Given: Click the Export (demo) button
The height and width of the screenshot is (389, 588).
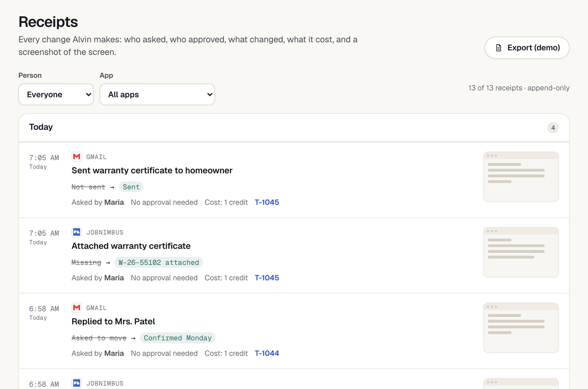Looking at the screenshot, I should (527, 48).
